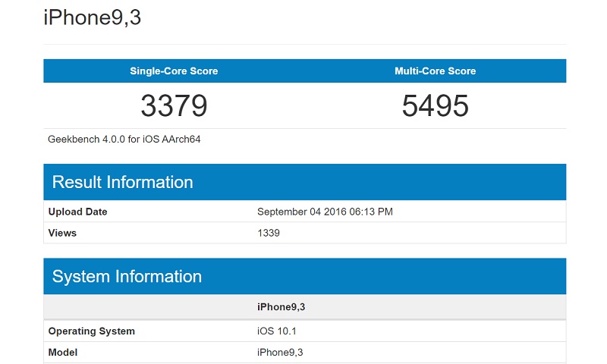Click the Geekbench 4.0.0 for iOS AArch64 text

point(124,140)
